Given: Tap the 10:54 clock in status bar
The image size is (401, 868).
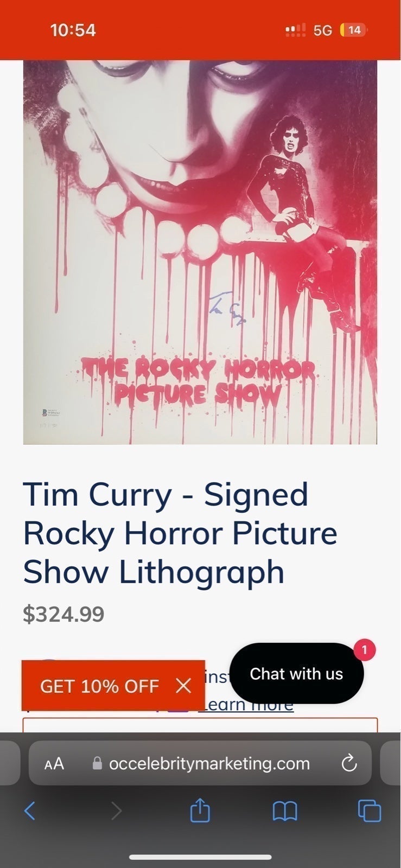Looking at the screenshot, I should 73,30.
